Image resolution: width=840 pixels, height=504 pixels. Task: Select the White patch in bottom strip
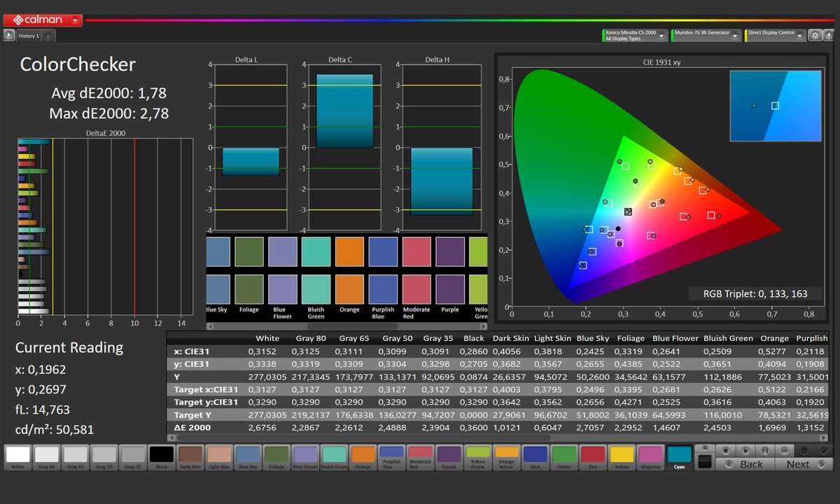pyautogui.click(x=17, y=456)
